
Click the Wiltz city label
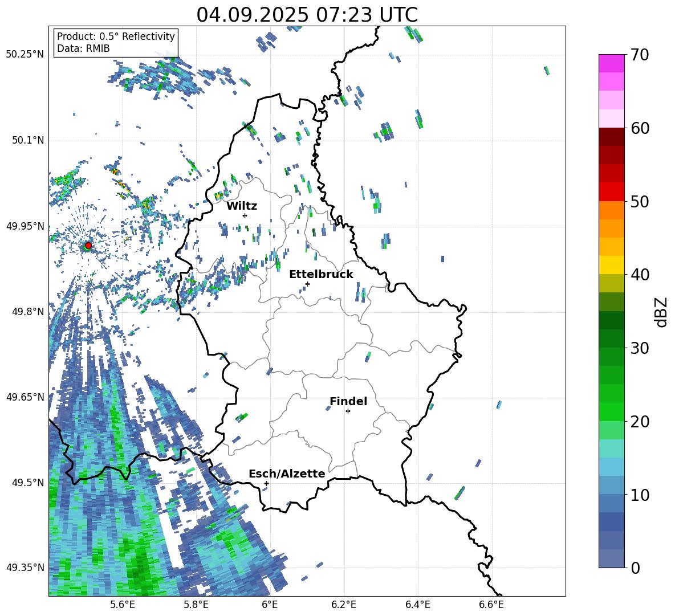point(242,206)
